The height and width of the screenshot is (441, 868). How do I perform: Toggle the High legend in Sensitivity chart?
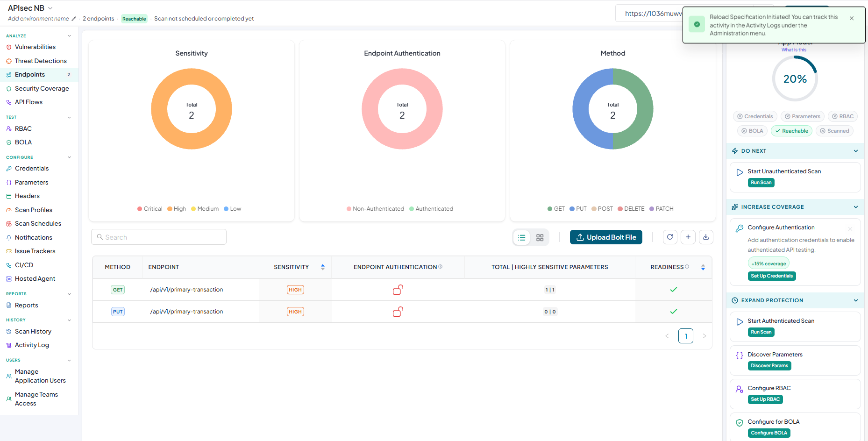pyautogui.click(x=177, y=209)
